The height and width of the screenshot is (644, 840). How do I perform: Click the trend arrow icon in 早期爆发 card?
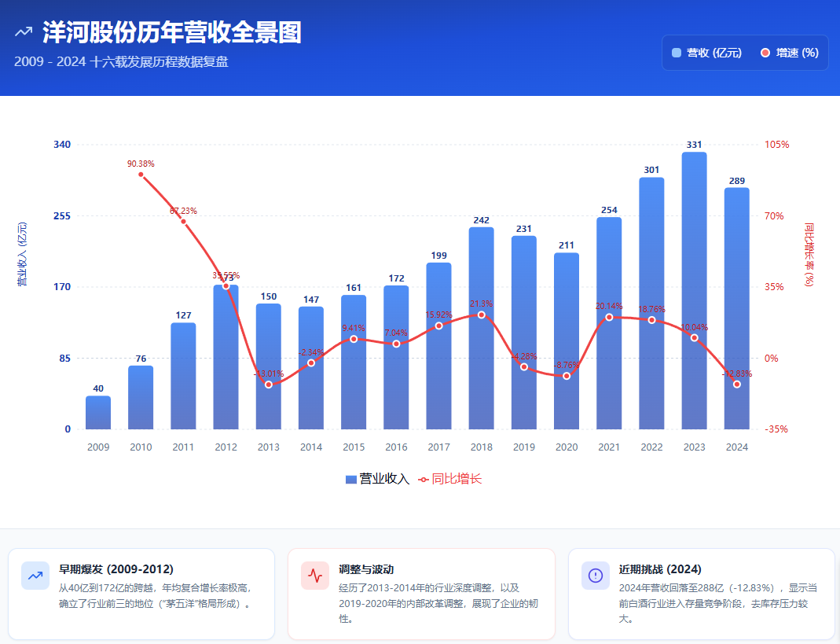[35, 576]
